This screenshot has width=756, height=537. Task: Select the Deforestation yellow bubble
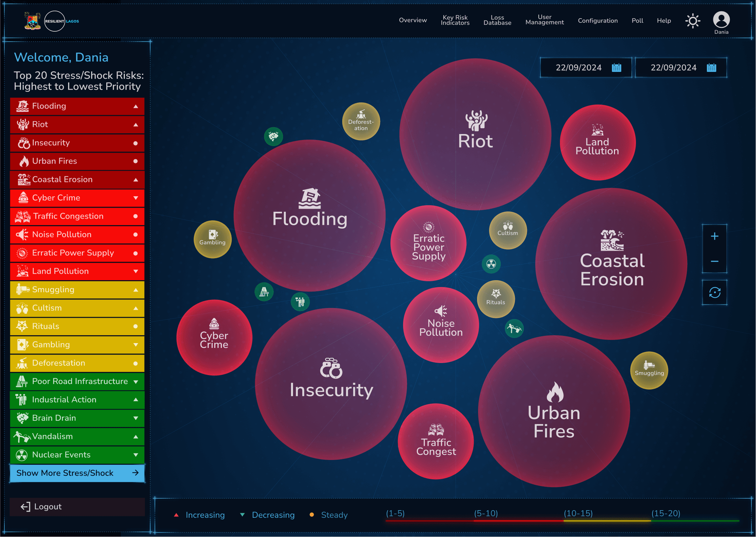pos(361,121)
